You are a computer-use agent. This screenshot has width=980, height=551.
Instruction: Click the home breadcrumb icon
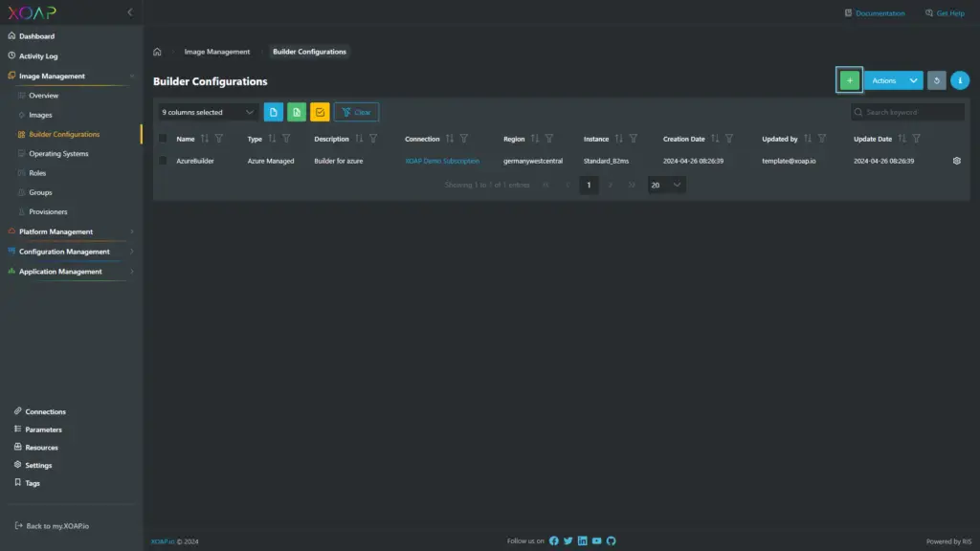157,52
